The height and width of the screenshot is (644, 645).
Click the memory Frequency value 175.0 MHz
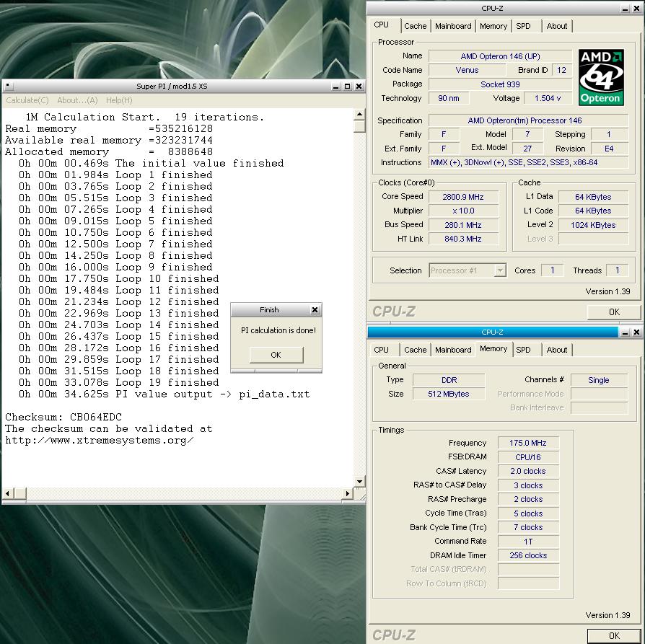528,443
